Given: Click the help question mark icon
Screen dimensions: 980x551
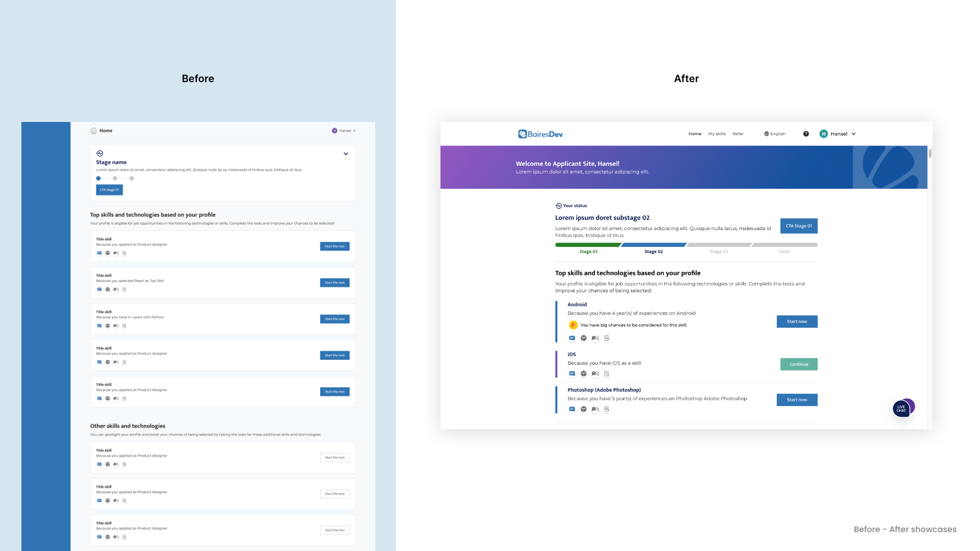Looking at the screenshot, I should [806, 134].
